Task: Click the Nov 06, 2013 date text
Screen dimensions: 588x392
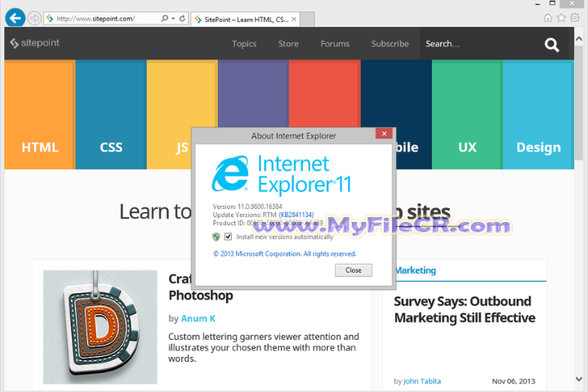Action: (x=514, y=381)
